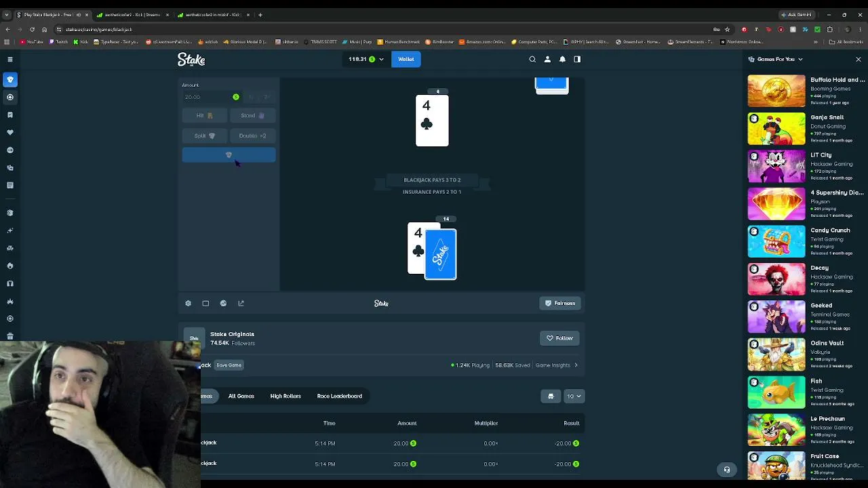Click the Stake Originals provider name
868x488 pixels.
232,334
